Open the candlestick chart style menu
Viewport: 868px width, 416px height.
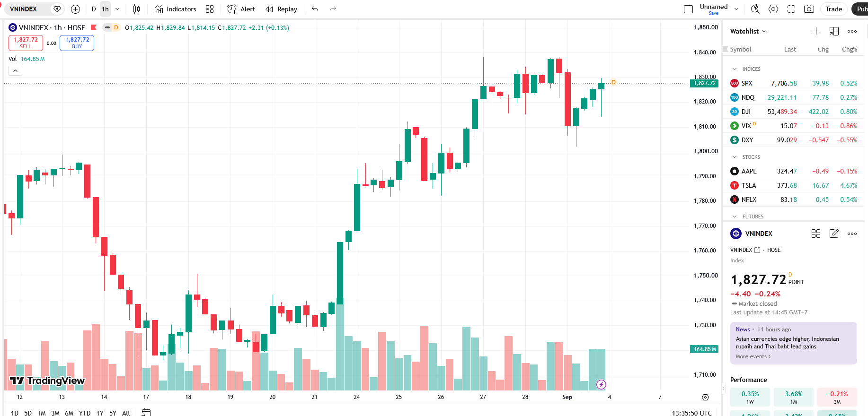[137, 9]
